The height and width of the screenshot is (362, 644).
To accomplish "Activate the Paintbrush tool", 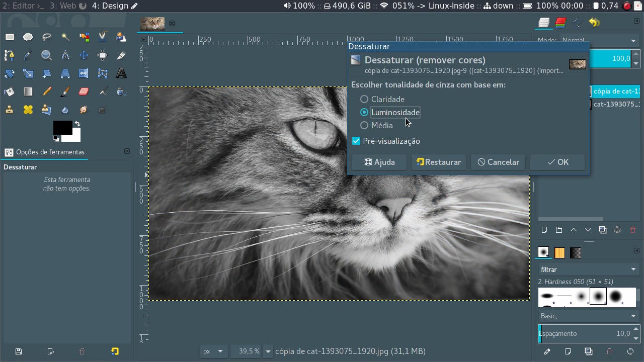I will click(65, 92).
